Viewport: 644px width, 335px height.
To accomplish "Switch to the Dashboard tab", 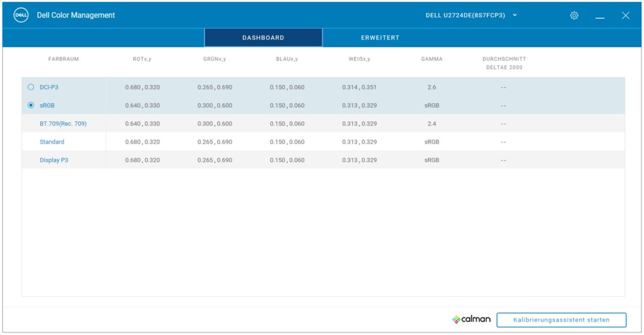I will coord(263,38).
